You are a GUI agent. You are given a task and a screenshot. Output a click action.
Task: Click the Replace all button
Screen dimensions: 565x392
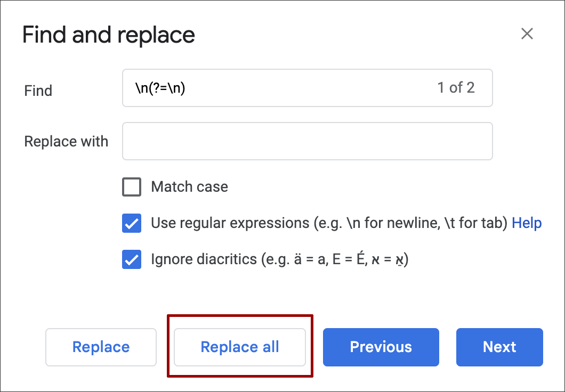(240, 347)
